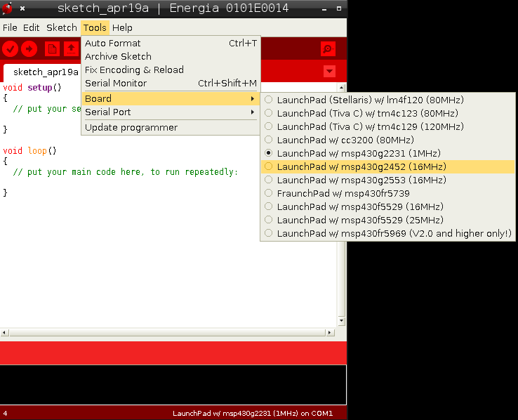Select LaunchPad w/ msp430g2231 (1MHz) board
518x420 pixels.
[387, 153]
